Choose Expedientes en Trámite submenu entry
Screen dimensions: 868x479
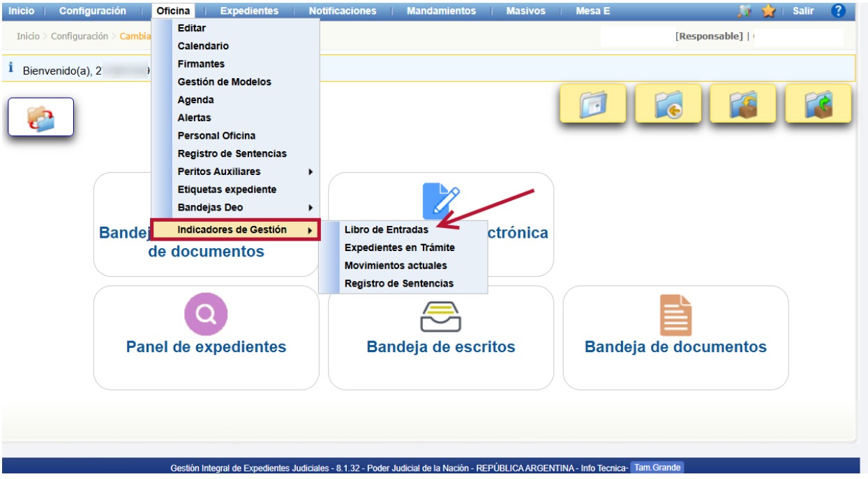pyautogui.click(x=399, y=248)
